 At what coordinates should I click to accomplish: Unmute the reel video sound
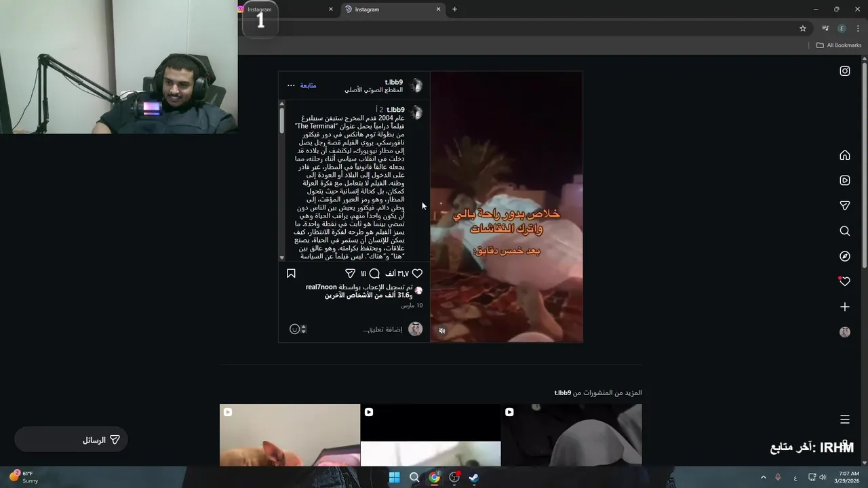click(x=442, y=331)
